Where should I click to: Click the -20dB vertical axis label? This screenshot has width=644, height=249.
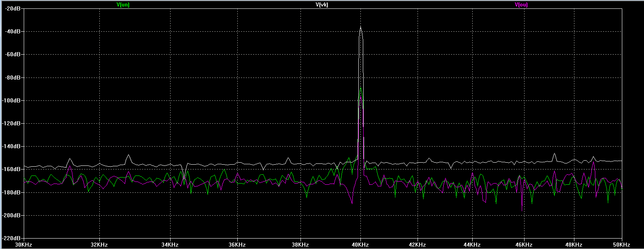pos(13,8)
